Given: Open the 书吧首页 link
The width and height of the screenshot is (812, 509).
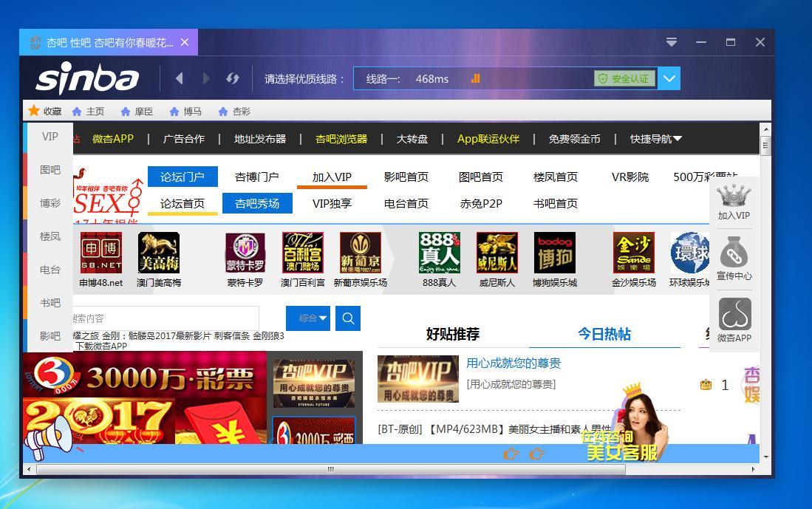Looking at the screenshot, I should [555, 203].
